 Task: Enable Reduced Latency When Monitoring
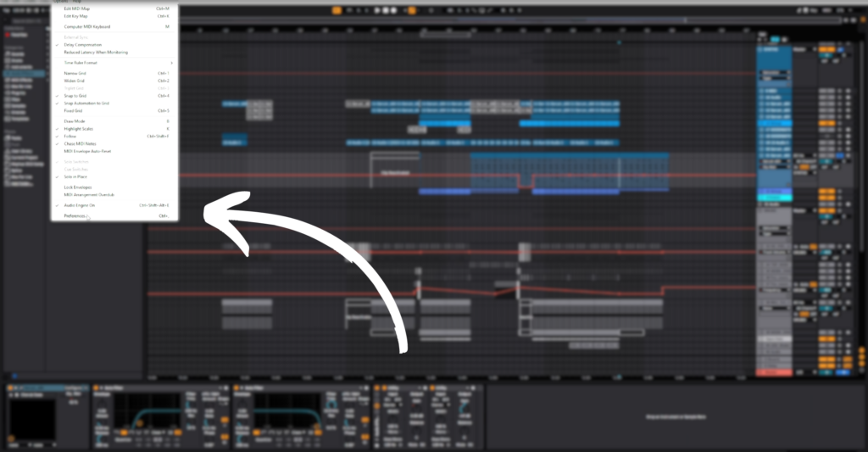pyautogui.click(x=96, y=53)
